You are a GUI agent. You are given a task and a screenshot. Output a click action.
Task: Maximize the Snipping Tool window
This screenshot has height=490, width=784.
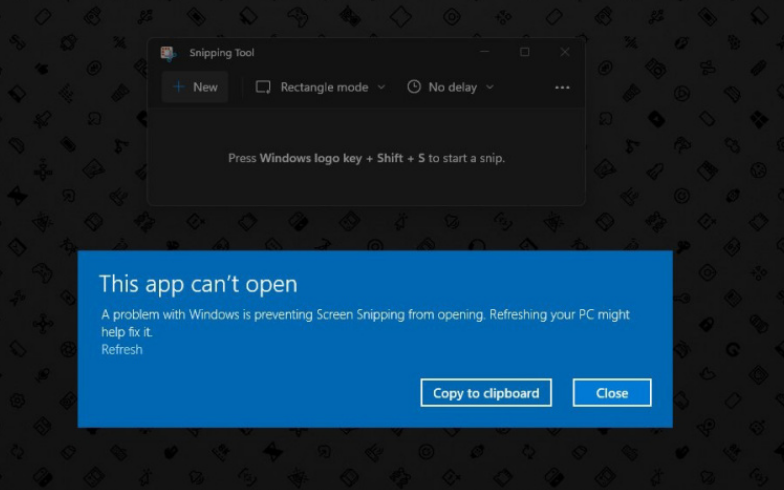[x=524, y=52]
